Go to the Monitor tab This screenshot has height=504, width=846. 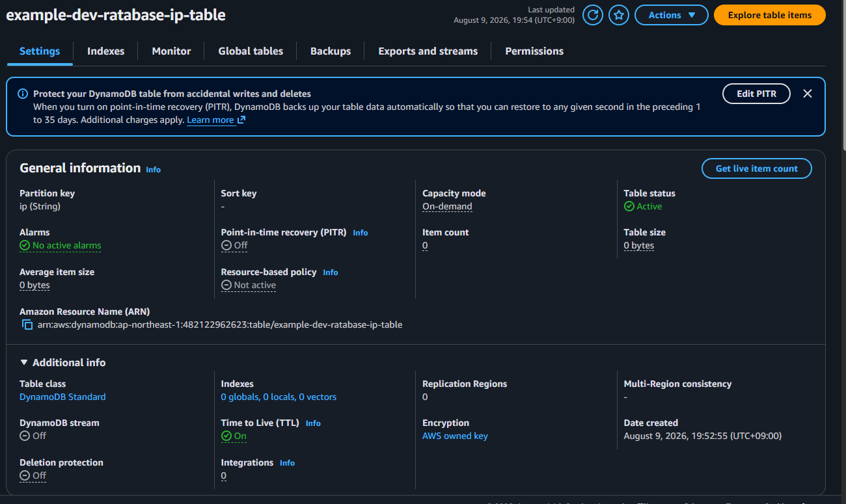click(171, 51)
